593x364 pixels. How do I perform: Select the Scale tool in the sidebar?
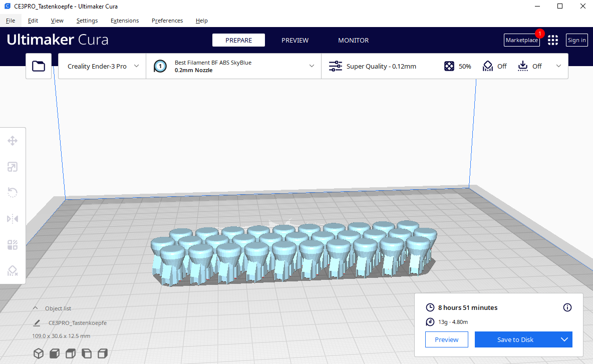tap(13, 167)
